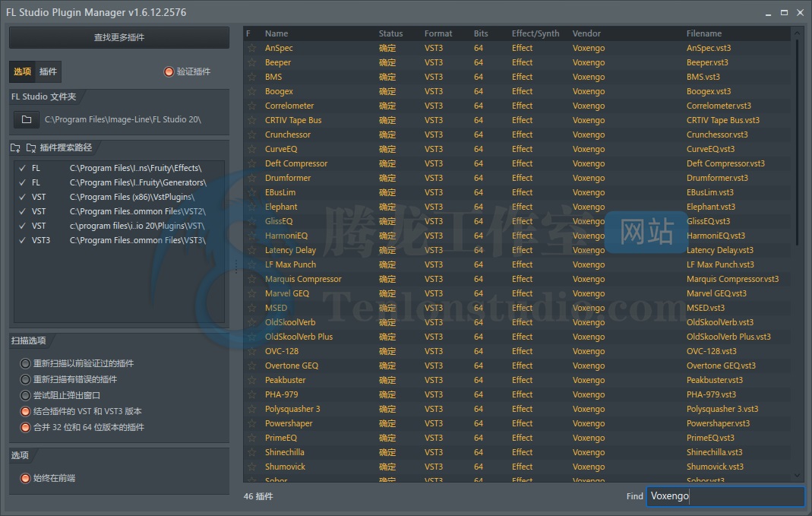Click the remove plugin search path icon
The width and height of the screenshot is (812, 516).
pos(31,148)
